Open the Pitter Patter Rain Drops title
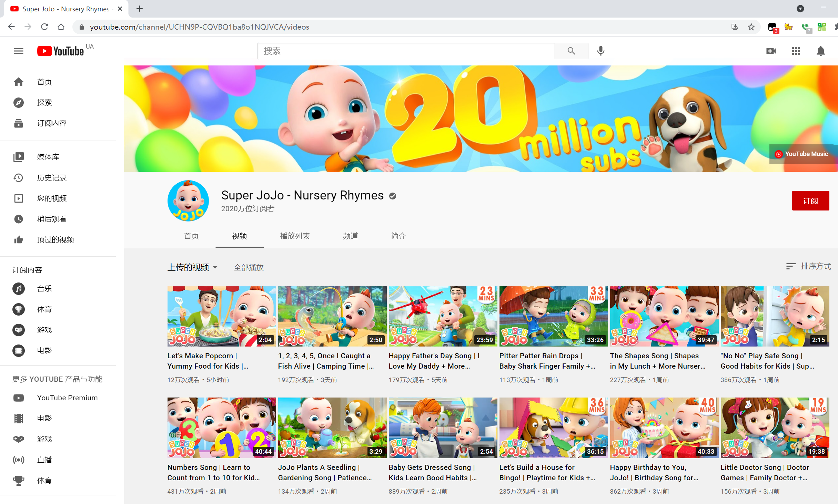The width and height of the screenshot is (838, 504). click(x=547, y=361)
